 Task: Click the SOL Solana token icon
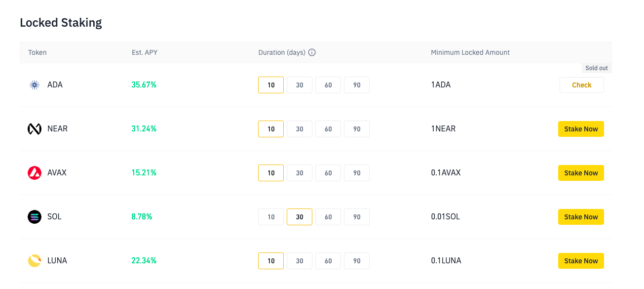click(35, 217)
